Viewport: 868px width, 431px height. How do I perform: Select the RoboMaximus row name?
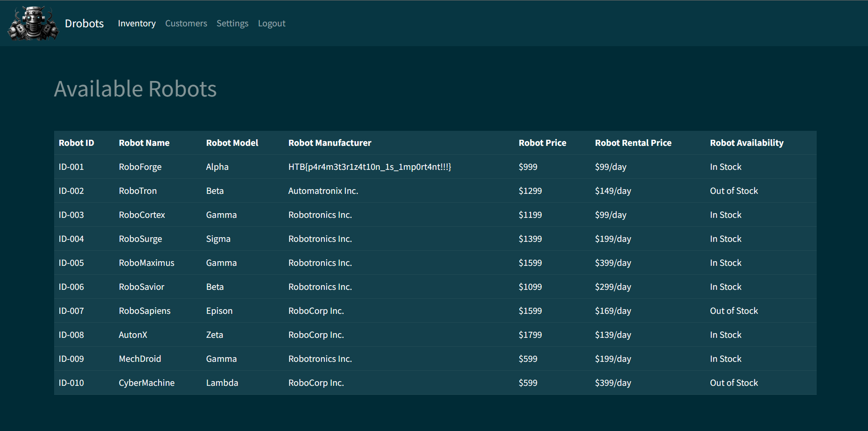(x=146, y=263)
